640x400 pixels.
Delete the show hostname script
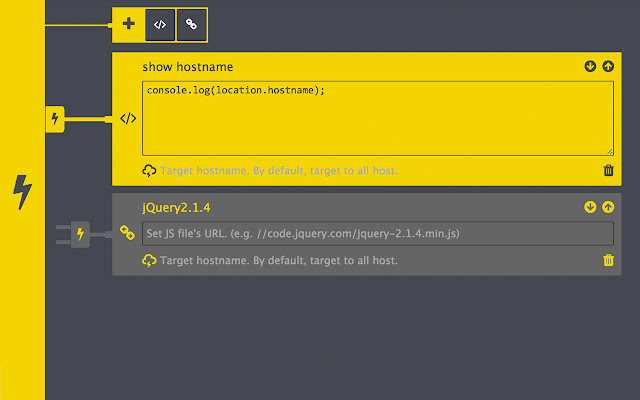pos(609,170)
